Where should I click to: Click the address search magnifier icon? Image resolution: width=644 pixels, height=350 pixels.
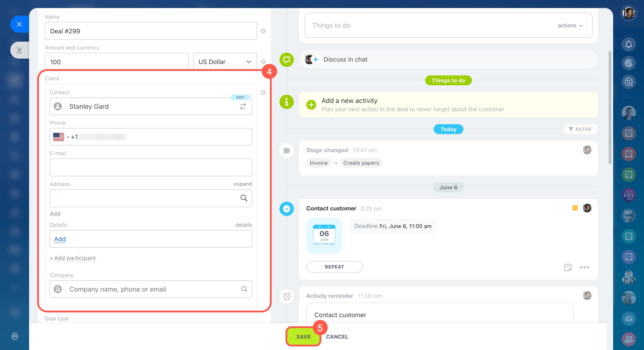pyautogui.click(x=244, y=198)
